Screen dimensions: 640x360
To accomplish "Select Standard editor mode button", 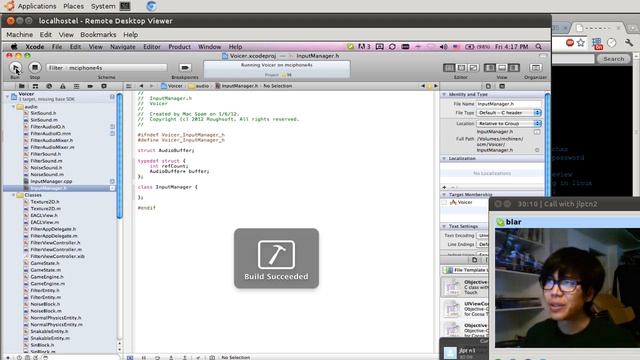I will click(x=449, y=67).
